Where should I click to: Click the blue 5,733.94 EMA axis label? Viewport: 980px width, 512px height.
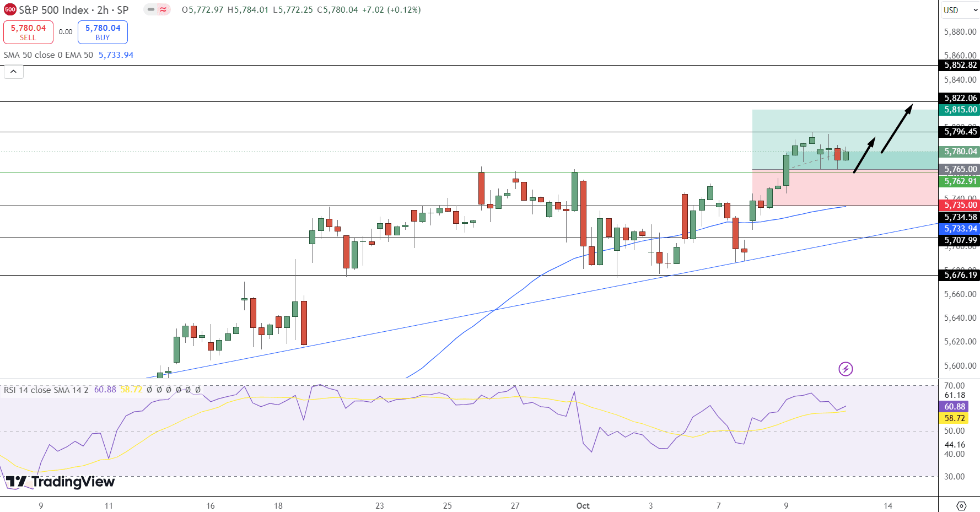[959, 229]
